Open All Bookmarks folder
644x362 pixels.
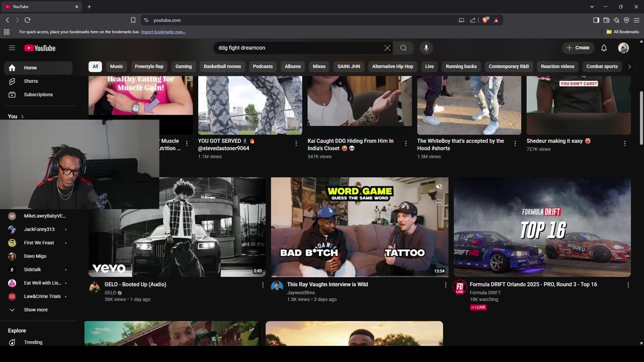tap(623, 32)
